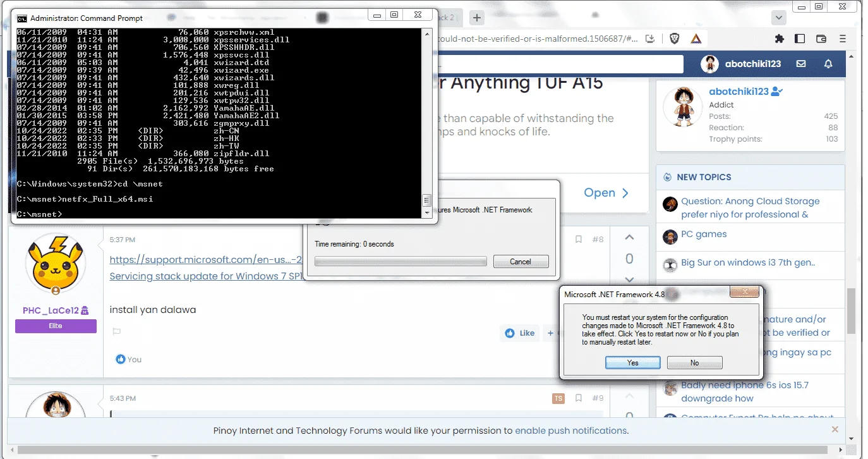Click the NEW TOPICS speech bubble icon
868x459 pixels.
pos(667,177)
